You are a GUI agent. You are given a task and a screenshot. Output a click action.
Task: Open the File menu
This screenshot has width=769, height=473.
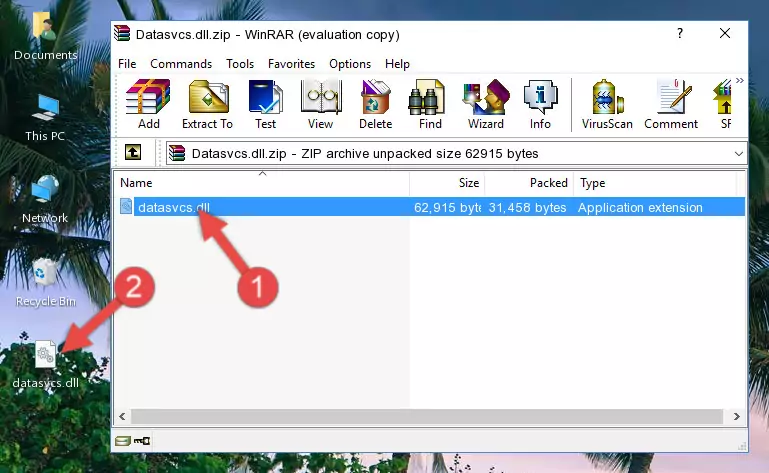tap(127, 64)
